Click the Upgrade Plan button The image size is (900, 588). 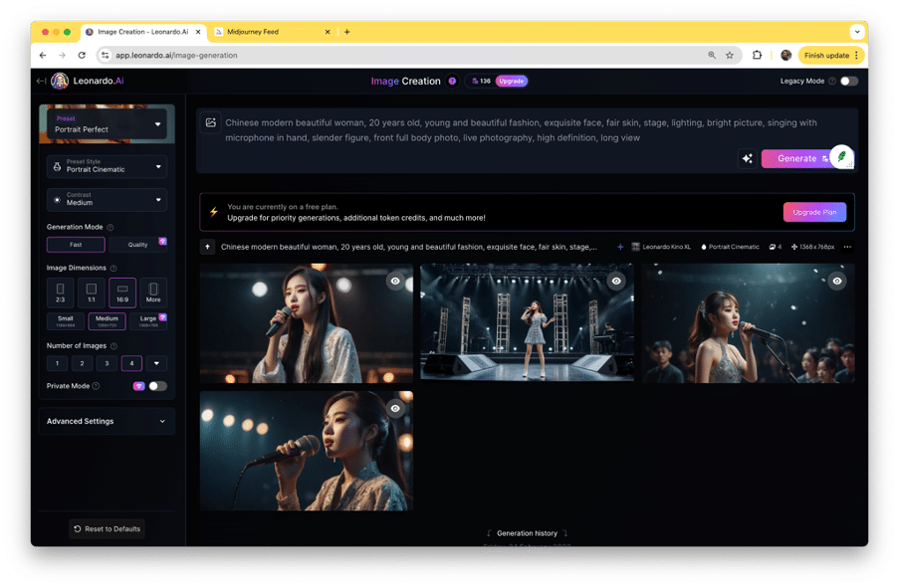tap(814, 212)
